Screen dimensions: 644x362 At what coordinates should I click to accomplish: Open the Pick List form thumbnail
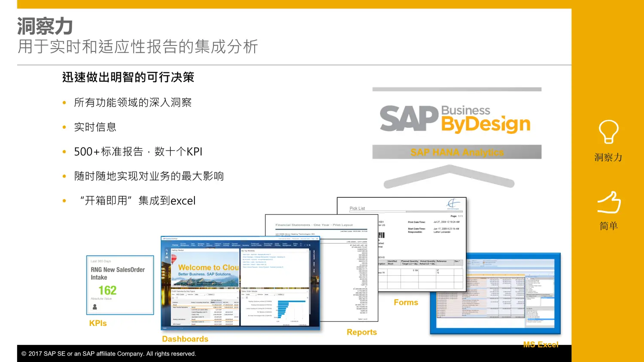point(401,244)
